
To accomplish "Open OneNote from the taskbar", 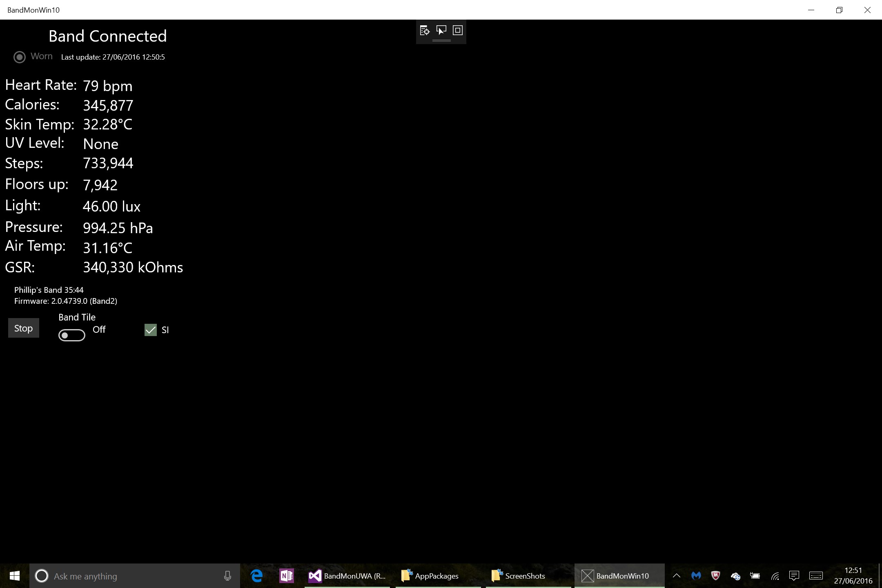I will click(287, 576).
